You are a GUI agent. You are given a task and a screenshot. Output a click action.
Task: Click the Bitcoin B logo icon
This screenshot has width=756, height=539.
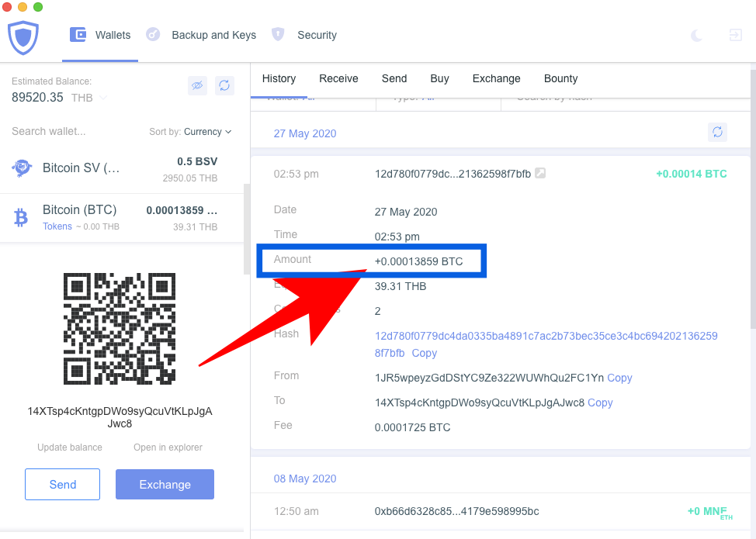click(x=21, y=218)
